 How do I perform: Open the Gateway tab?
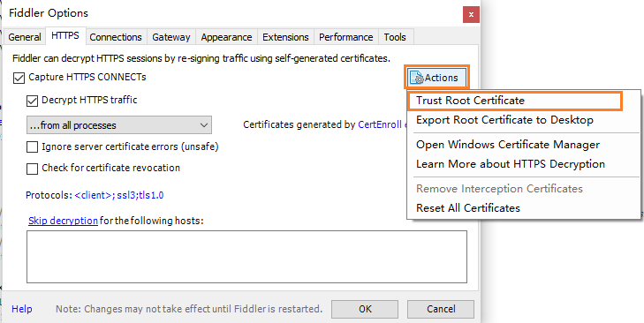171,37
